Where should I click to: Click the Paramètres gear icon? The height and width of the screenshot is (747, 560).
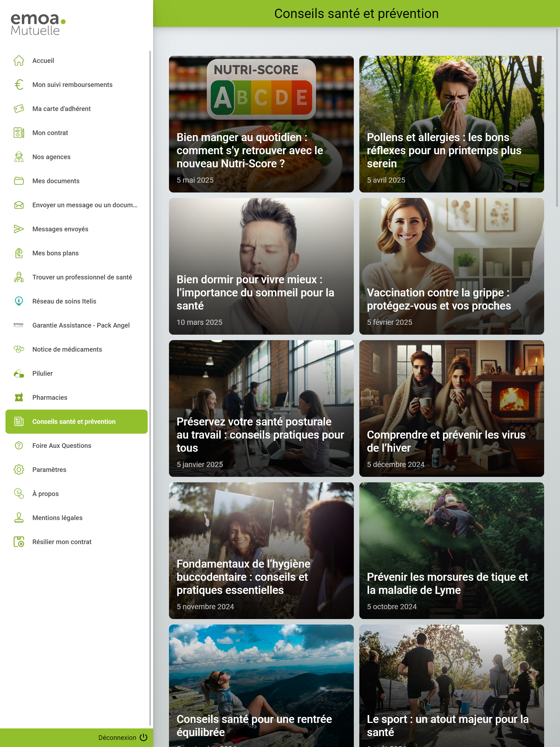19,470
